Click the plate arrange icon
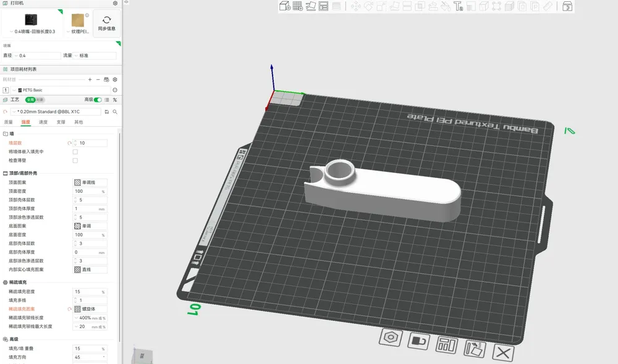This screenshot has height=364, width=618. coord(447,345)
